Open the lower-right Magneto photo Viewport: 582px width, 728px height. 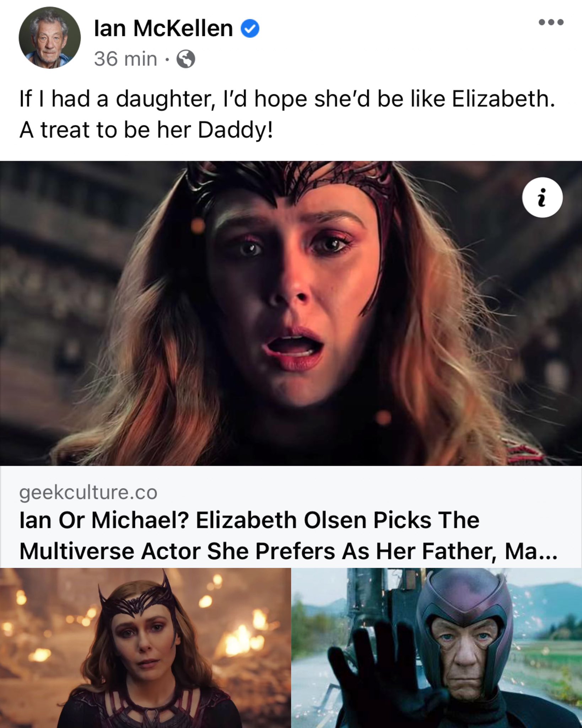pos(437,648)
